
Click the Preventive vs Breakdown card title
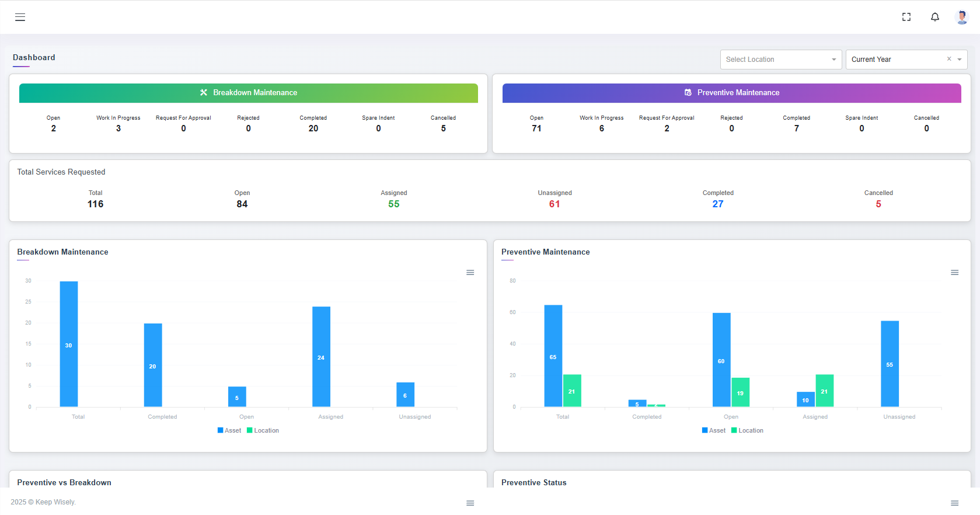[64, 483]
